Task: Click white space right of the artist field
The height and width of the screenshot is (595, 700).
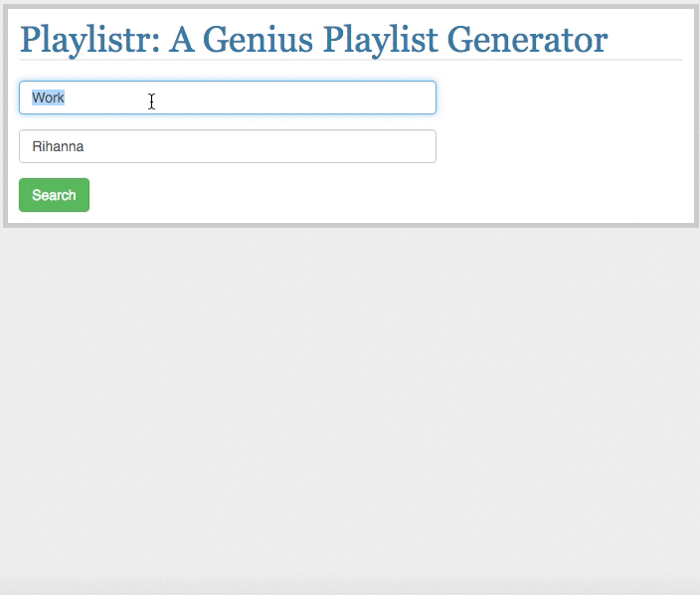Action: pos(557,146)
